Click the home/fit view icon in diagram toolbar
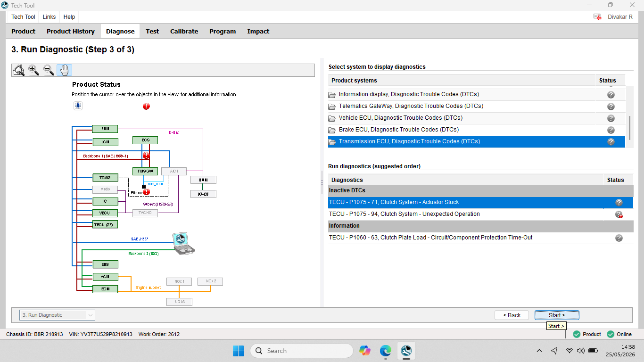Screen dimensions: 644x362 pos(19,70)
